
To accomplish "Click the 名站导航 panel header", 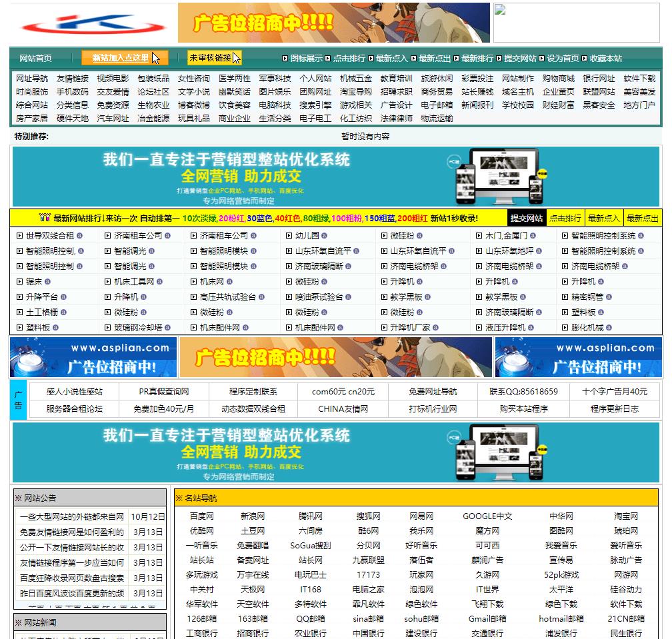I will tap(416, 498).
